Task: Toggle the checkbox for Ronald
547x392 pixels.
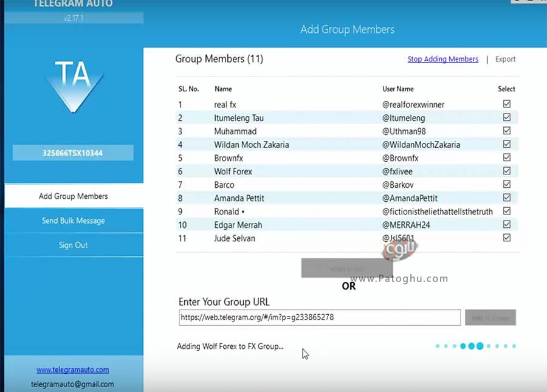Action: pos(506,211)
